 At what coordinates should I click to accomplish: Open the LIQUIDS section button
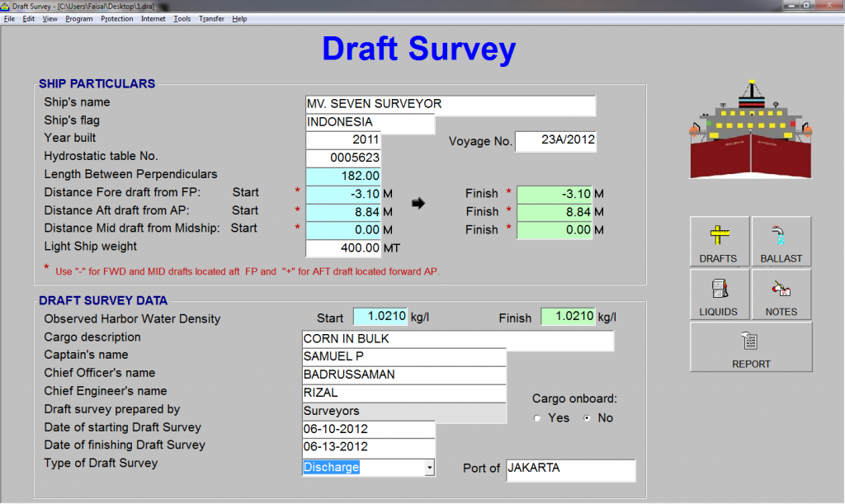720,294
